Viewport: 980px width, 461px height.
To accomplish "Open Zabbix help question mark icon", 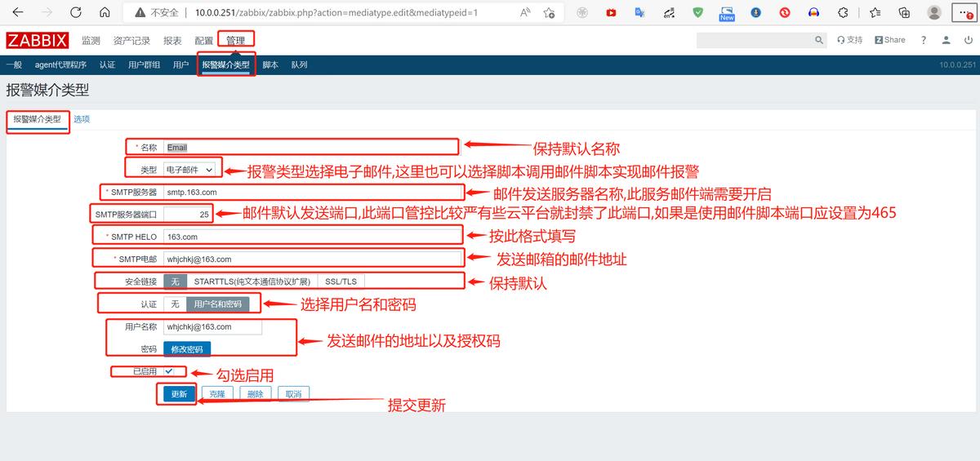I will click(924, 40).
